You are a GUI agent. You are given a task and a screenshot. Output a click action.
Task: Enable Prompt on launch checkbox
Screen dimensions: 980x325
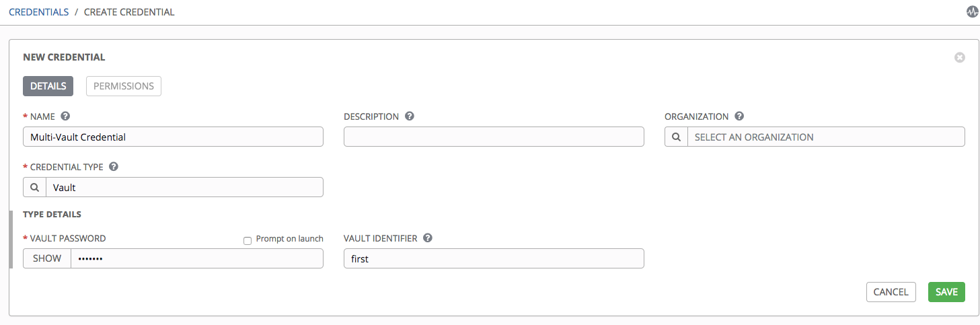coord(248,240)
